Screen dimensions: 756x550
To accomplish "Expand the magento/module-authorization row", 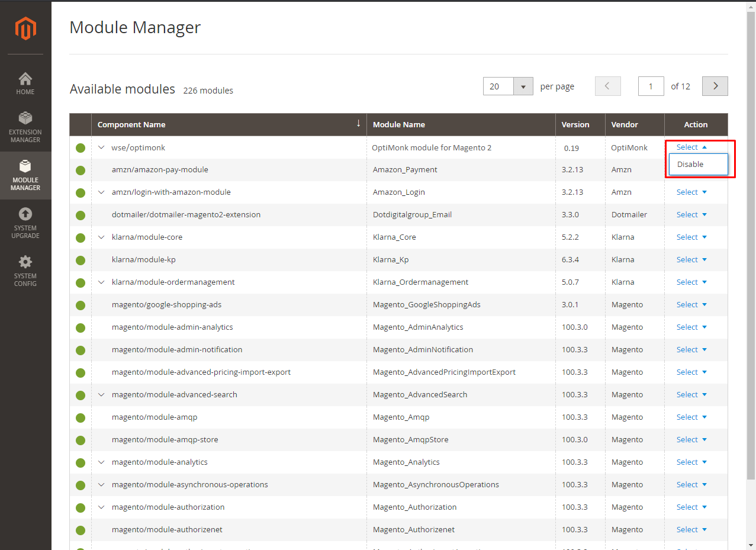I will tap(101, 507).
